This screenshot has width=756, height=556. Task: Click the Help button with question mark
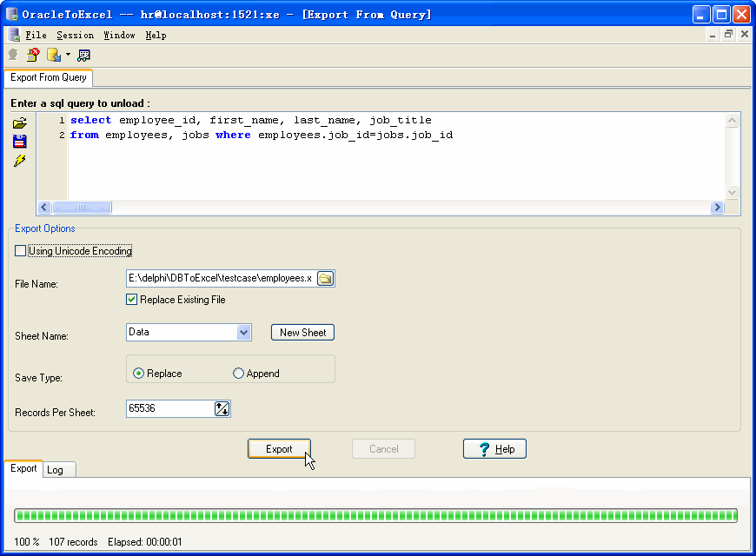point(494,449)
